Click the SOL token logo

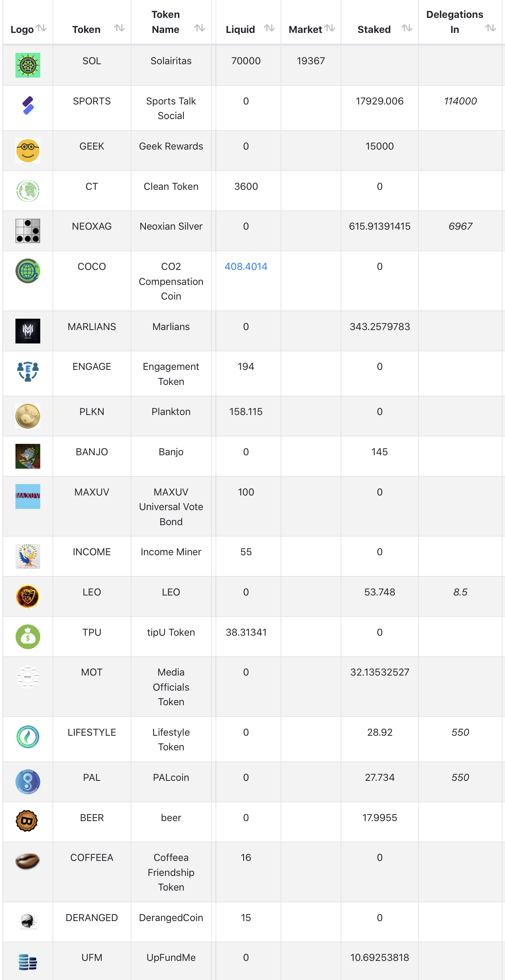pyautogui.click(x=28, y=65)
